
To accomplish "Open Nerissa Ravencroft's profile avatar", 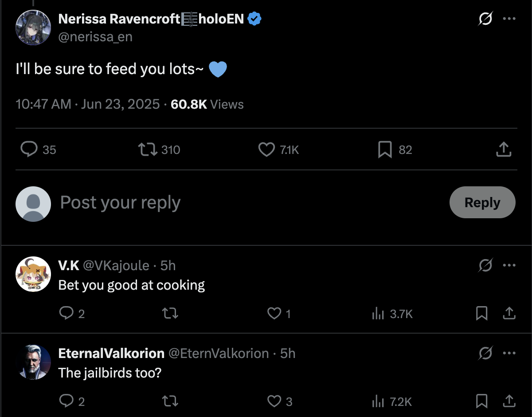I will coord(33,27).
